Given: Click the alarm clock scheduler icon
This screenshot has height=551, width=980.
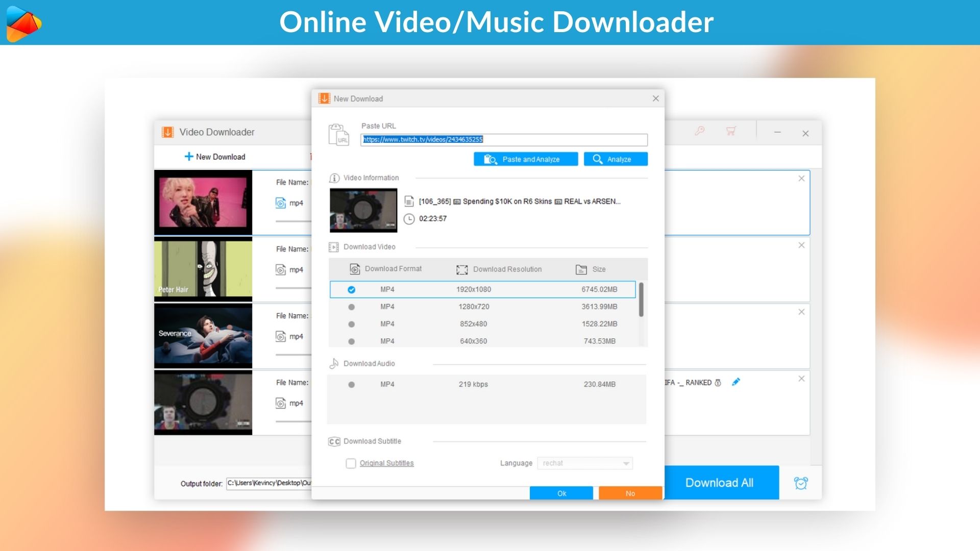Looking at the screenshot, I should point(800,483).
